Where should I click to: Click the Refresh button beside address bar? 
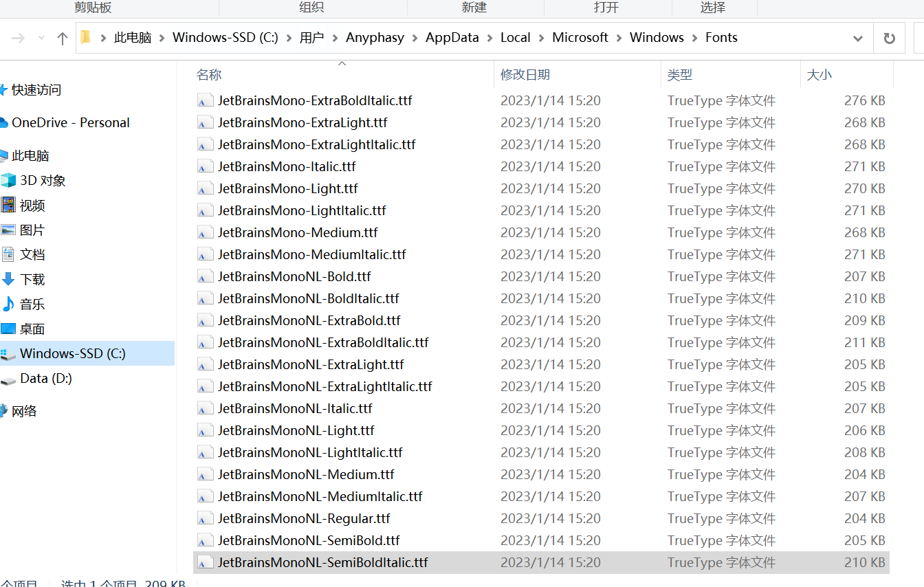[889, 38]
